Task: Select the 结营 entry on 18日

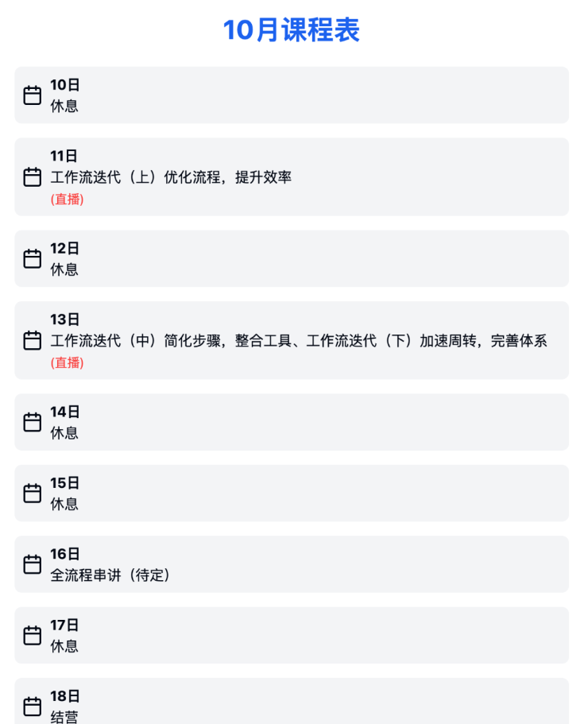Action: pos(64,717)
